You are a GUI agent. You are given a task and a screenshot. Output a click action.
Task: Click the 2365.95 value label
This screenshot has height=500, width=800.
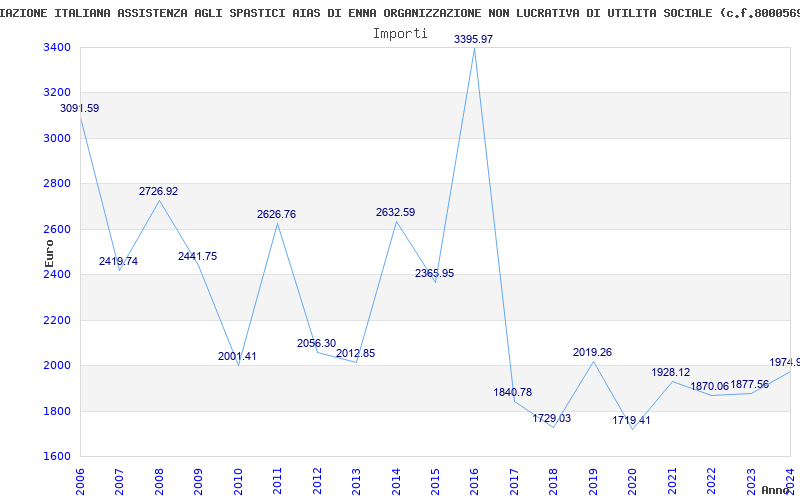click(434, 273)
